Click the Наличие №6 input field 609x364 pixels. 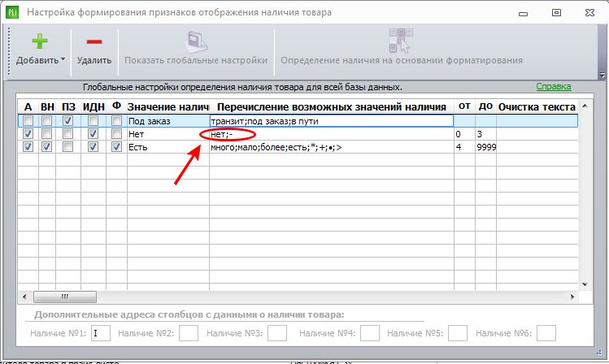tap(546, 333)
